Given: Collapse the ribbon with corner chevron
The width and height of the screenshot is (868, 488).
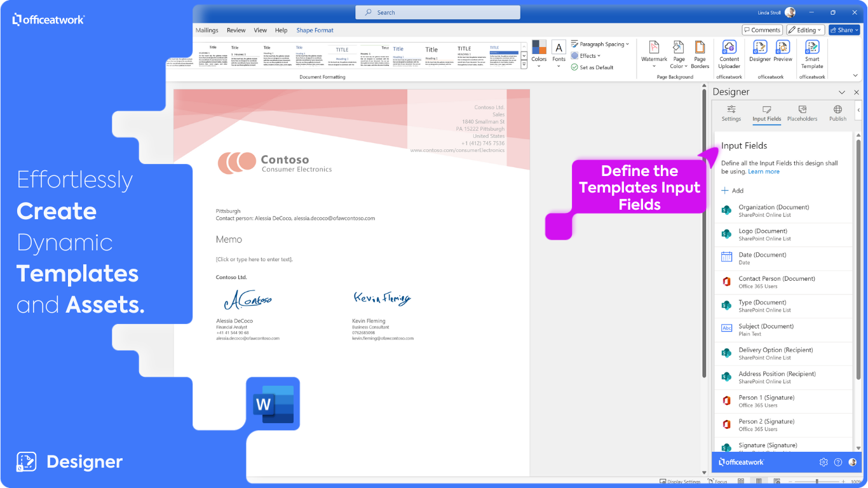Looking at the screenshot, I should [856, 74].
